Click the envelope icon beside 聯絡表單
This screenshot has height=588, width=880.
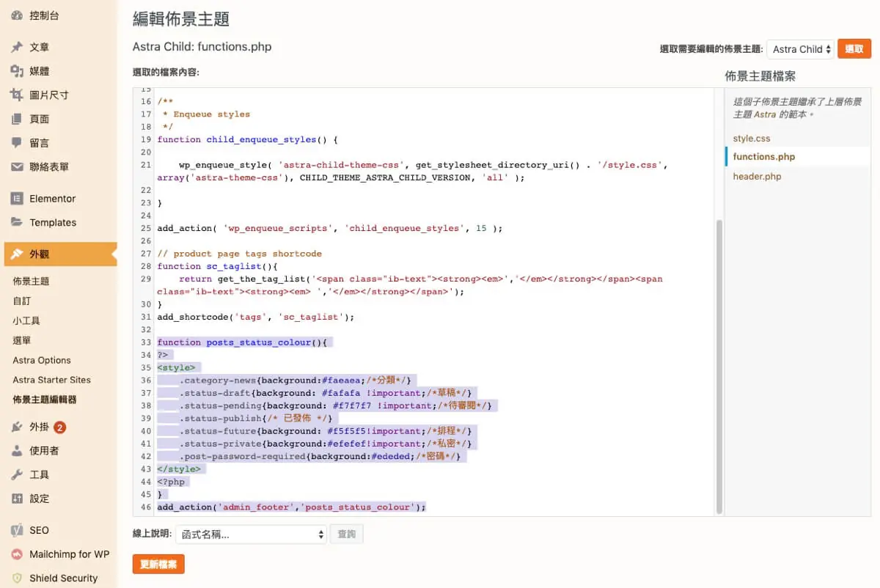[17, 166]
